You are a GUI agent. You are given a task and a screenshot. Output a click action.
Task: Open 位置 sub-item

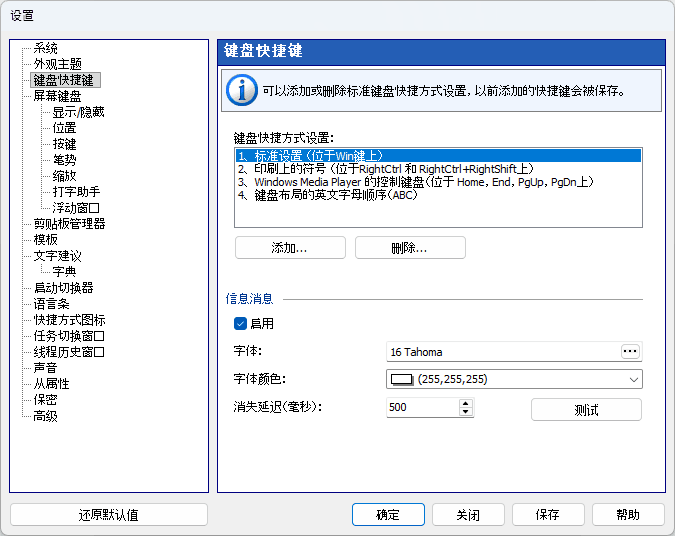click(65, 128)
